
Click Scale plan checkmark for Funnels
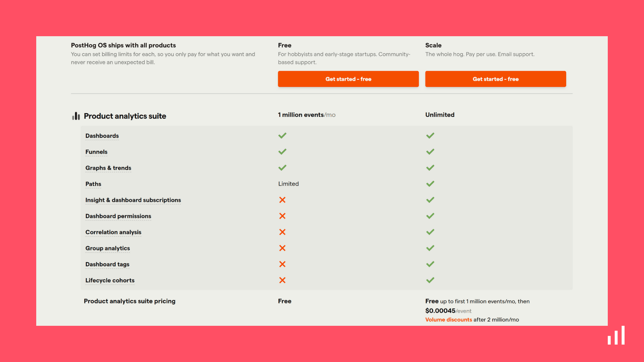pyautogui.click(x=430, y=152)
